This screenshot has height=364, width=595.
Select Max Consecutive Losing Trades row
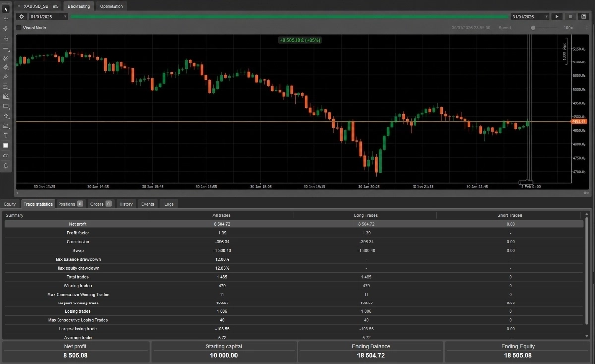(x=295, y=320)
